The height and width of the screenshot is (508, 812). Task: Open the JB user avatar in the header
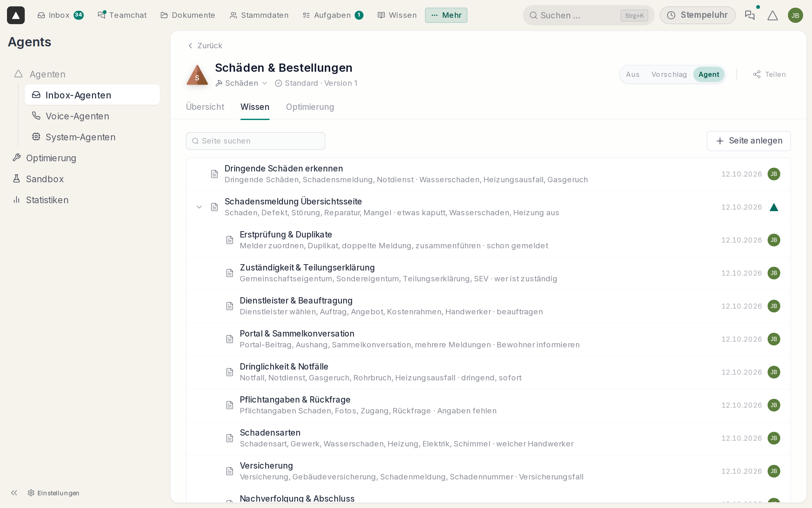pyautogui.click(x=795, y=16)
